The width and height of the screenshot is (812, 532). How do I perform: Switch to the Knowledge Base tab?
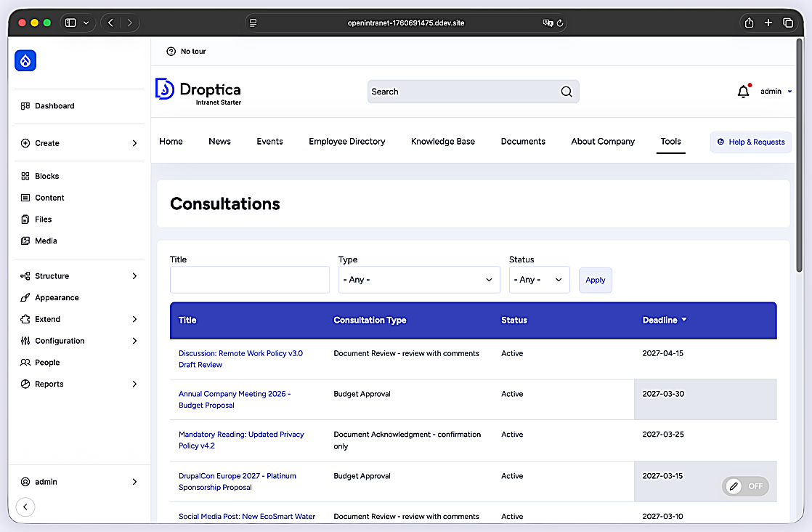pos(443,142)
